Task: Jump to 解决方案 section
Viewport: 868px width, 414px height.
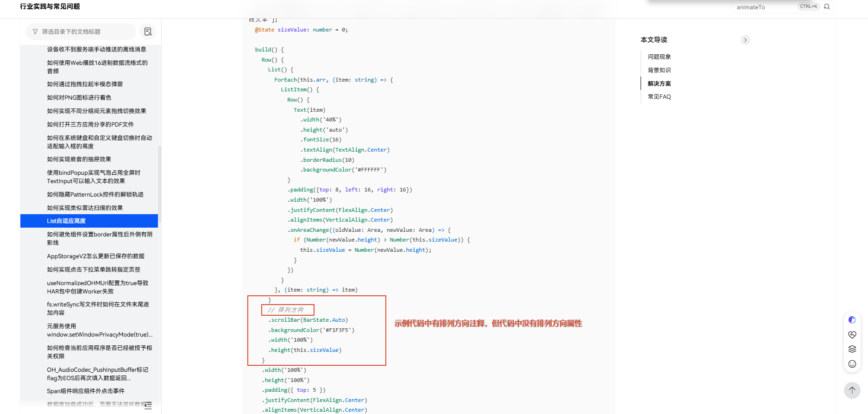Action: click(x=659, y=83)
